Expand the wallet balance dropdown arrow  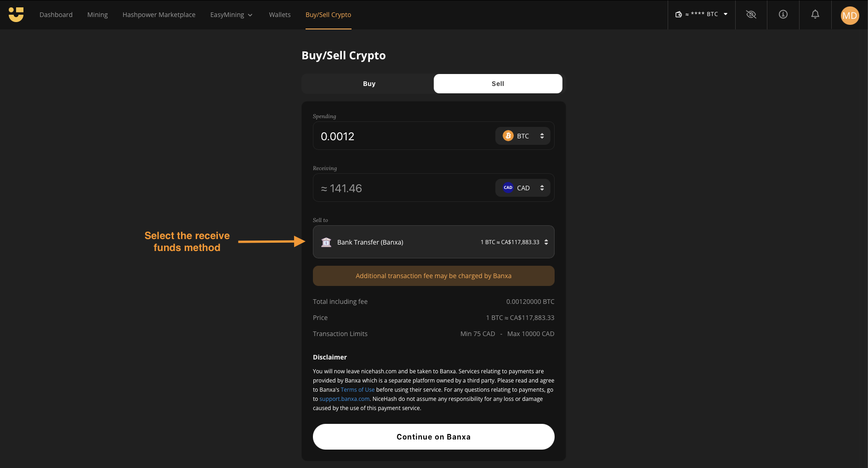pos(726,14)
